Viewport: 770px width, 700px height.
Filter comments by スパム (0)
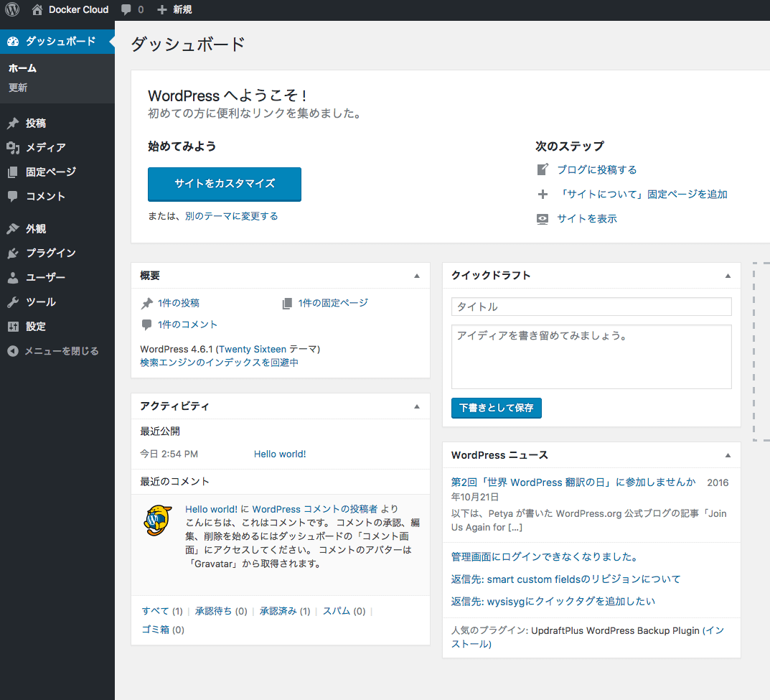click(x=344, y=611)
